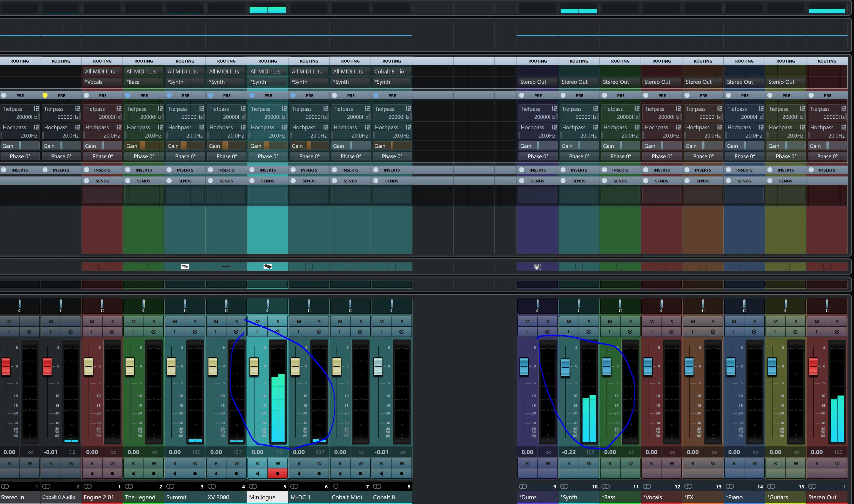This screenshot has width=854, height=504.
Task: Open *Vocals output routing on Engine 2 01
Action: click(102, 82)
